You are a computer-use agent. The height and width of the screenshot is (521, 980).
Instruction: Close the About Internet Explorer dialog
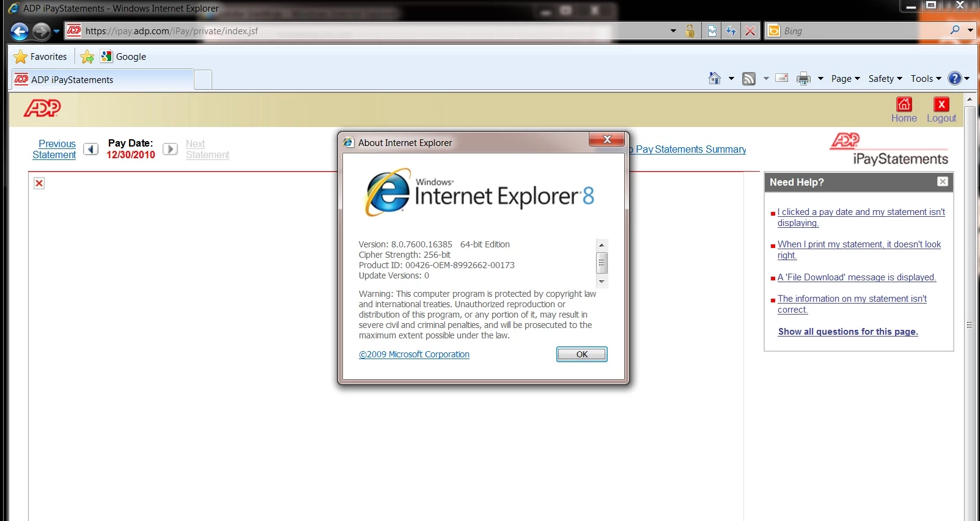click(607, 140)
